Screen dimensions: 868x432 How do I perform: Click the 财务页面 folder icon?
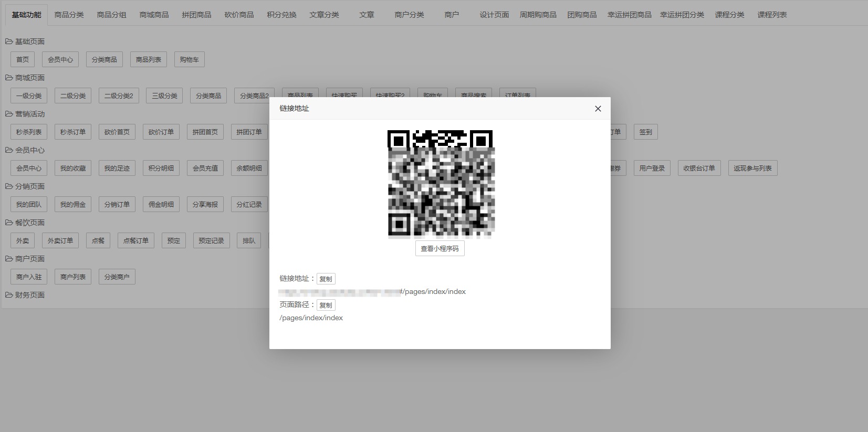pyautogui.click(x=9, y=295)
